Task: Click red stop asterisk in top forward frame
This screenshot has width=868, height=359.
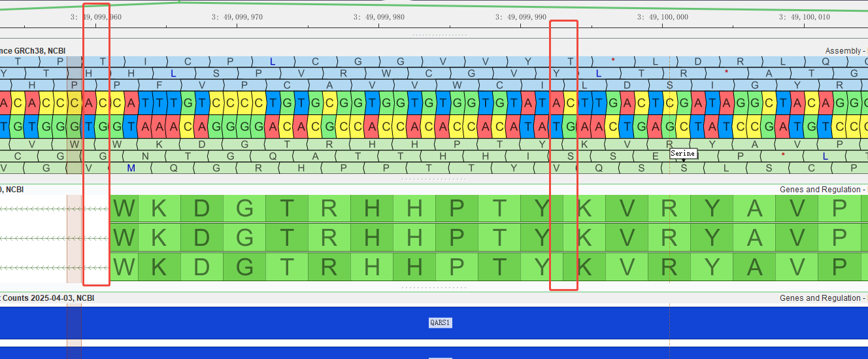Action: [x=613, y=61]
